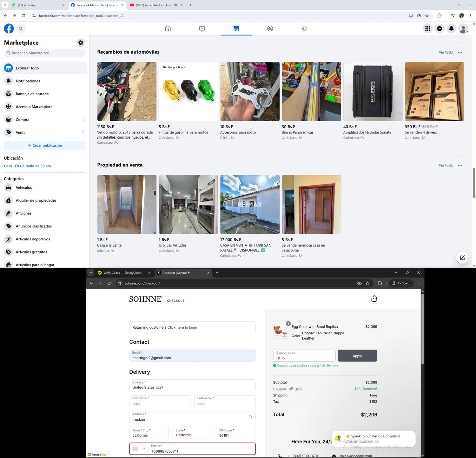Click the new message compose icon

[462, 258]
